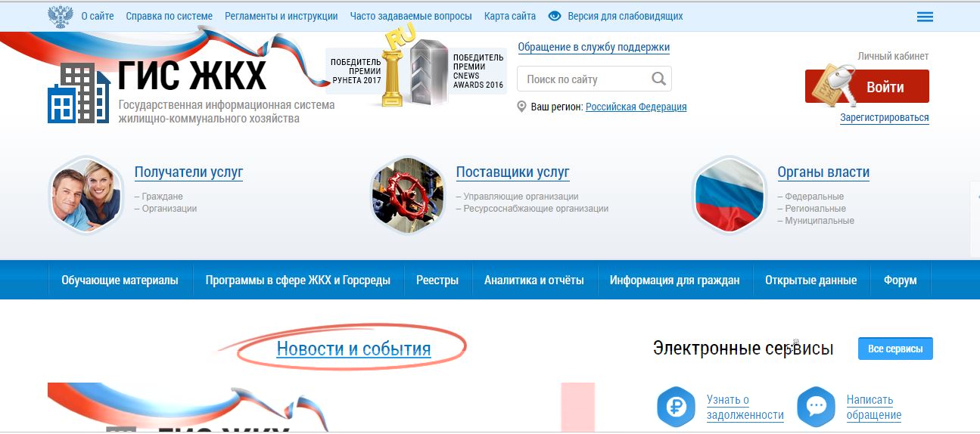Image resolution: width=980 pixels, height=434 pixels.
Task: Open Получатели услуг section
Action: (x=188, y=172)
